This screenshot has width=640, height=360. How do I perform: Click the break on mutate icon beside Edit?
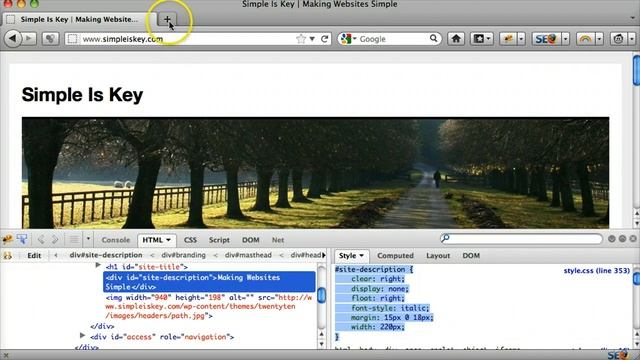(7, 256)
